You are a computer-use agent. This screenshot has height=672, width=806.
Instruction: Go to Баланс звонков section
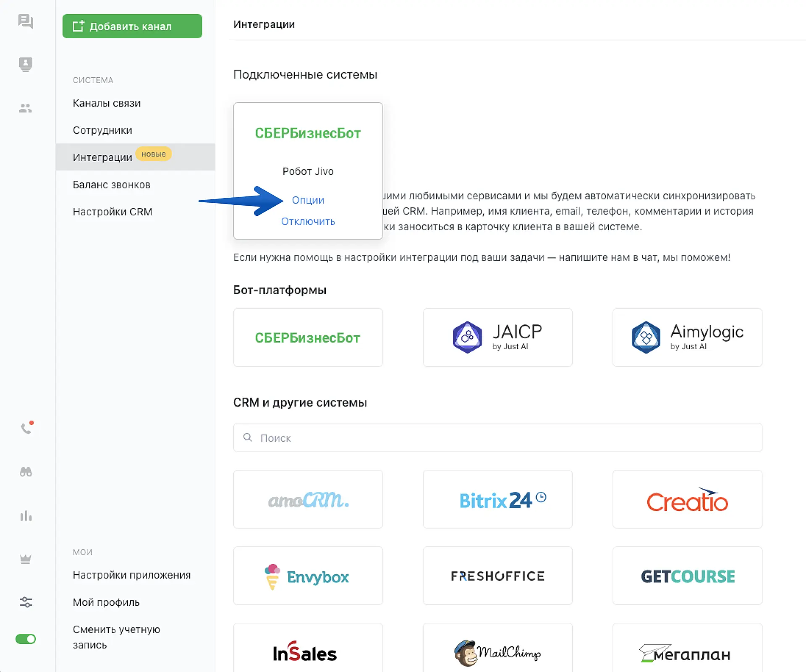(x=112, y=185)
